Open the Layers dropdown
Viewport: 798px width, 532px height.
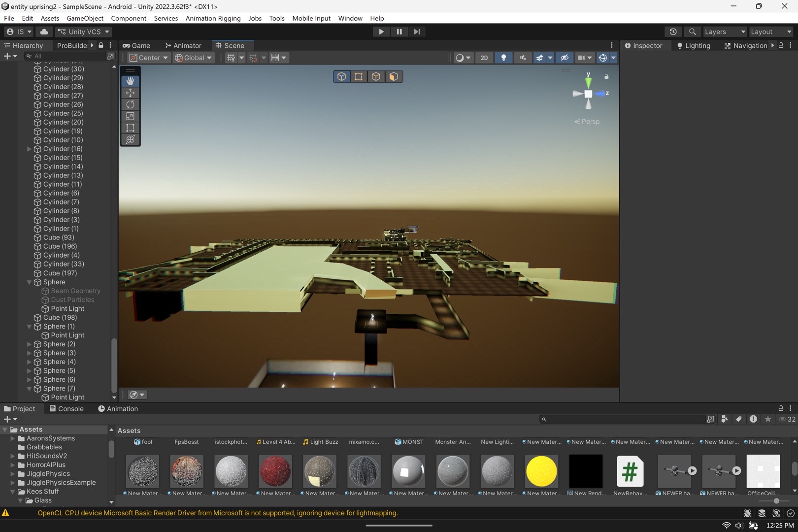[725, 32]
